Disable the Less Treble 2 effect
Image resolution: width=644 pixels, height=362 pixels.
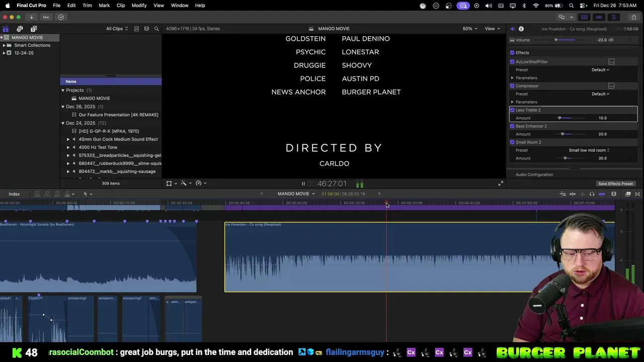pos(512,110)
